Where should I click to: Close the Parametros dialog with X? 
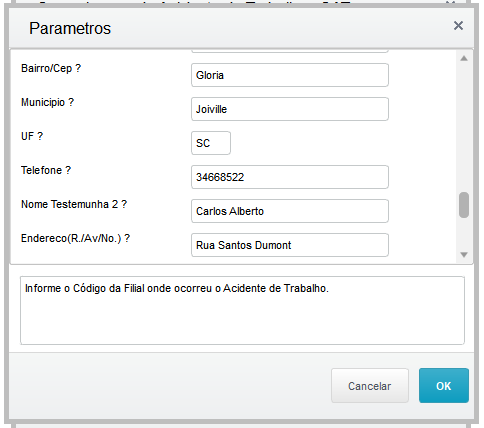tap(458, 26)
